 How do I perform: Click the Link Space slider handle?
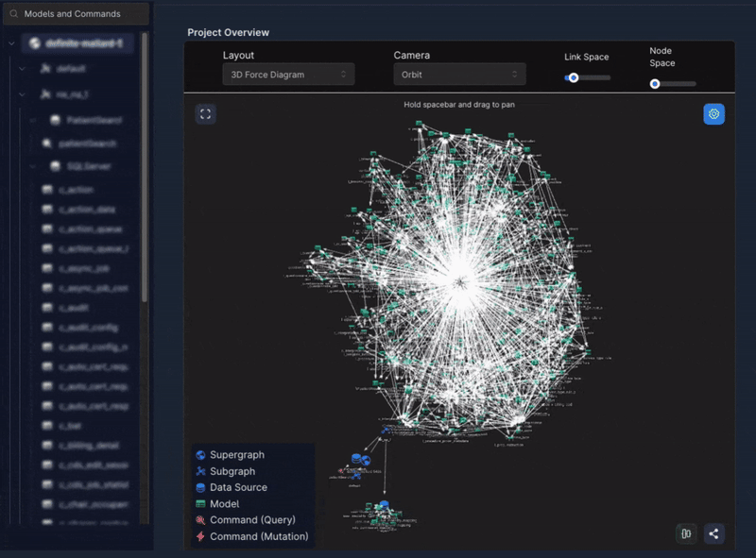point(574,77)
